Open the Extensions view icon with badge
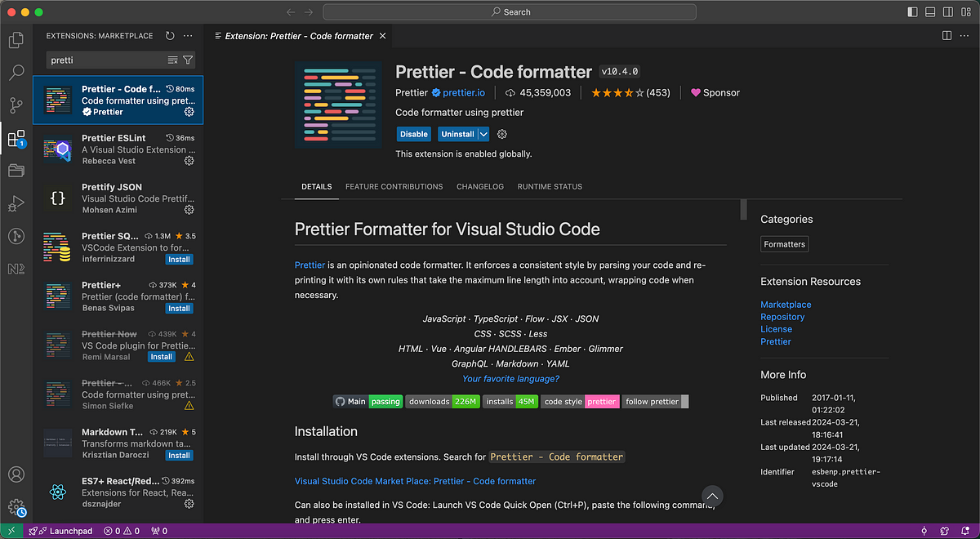This screenshot has height=539, width=980. 16,139
